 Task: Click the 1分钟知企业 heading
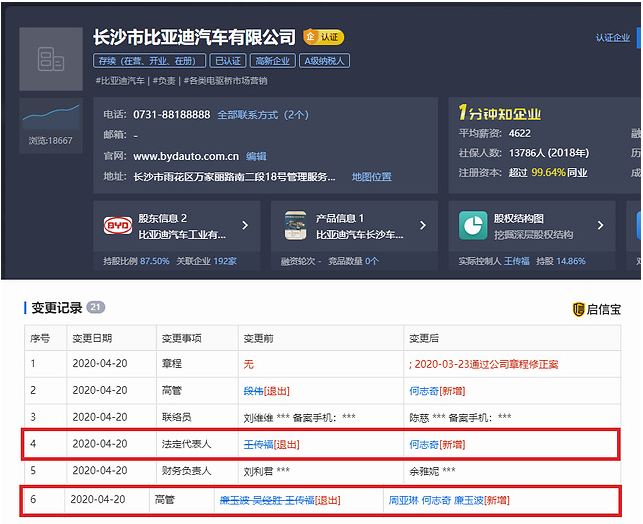coord(500,113)
